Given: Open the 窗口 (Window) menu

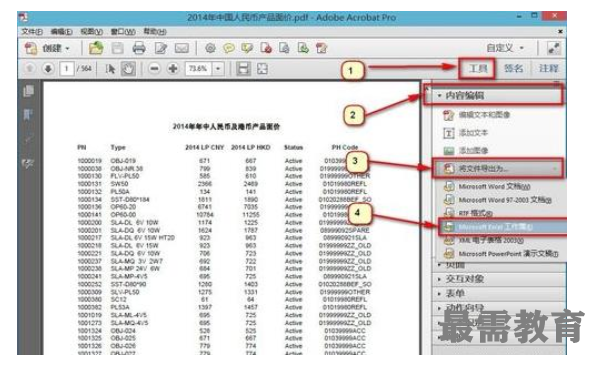Looking at the screenshot, I should pos(123,32).
